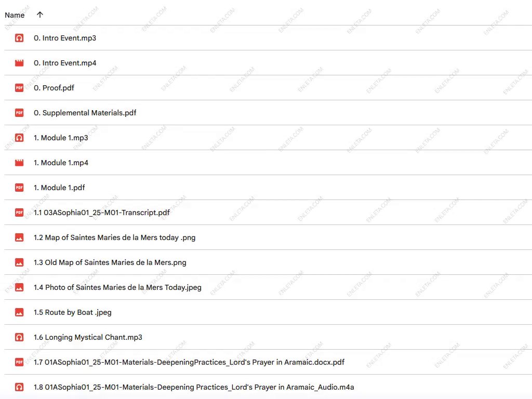Click the image icon for Photo of Saintes Maries
Image resolution: width=532 pixels, height=399 pixels.
[19, 287]
